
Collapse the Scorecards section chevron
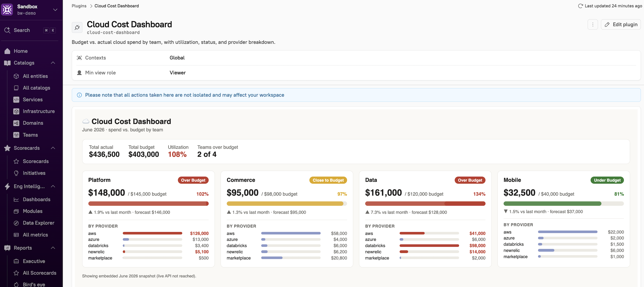coord(53,148)
